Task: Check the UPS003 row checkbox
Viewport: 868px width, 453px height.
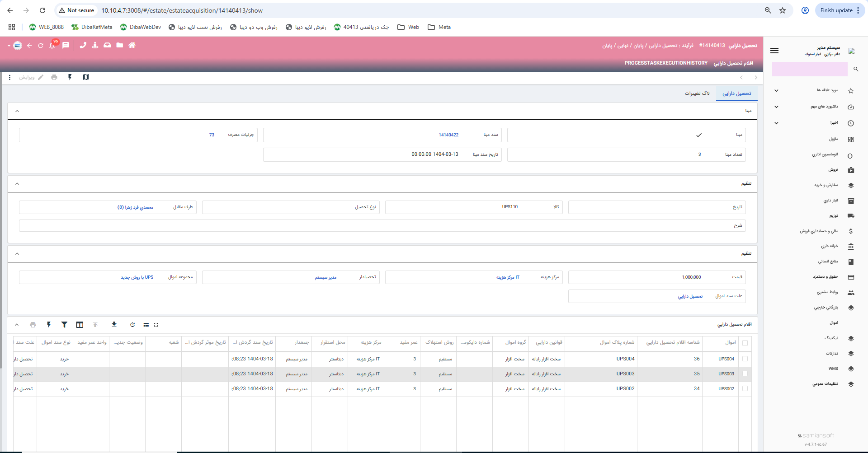Action: point(745,374)
